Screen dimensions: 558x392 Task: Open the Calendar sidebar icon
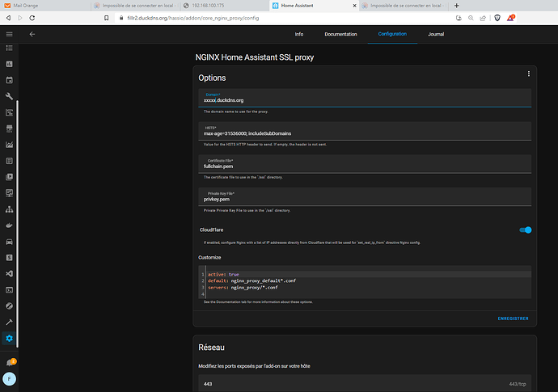click(9, 80)
